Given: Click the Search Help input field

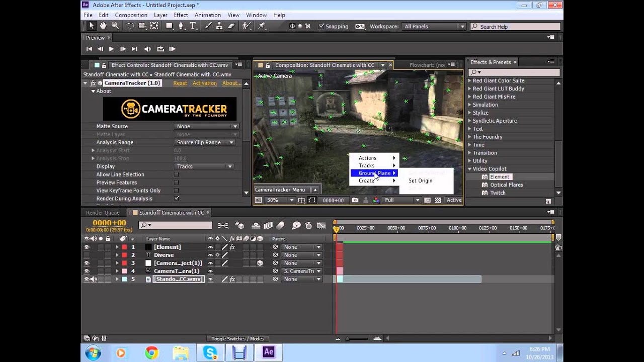Looking at the screenshot, I should click(515, 27).
